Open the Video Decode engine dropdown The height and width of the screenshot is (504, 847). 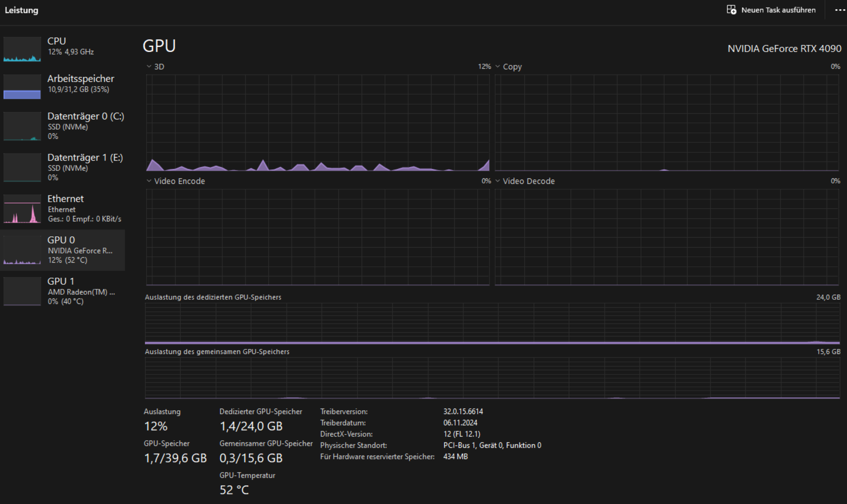(497, 181)
